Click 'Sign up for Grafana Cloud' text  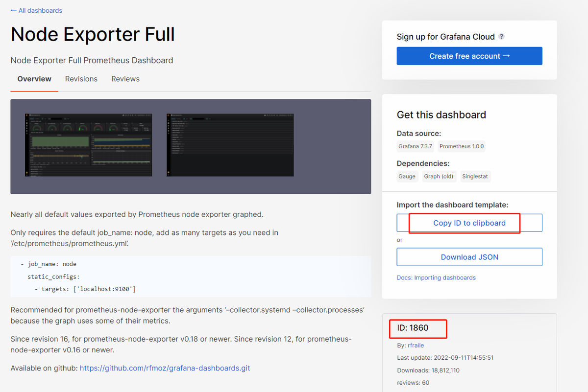click(x=445, y=37)
